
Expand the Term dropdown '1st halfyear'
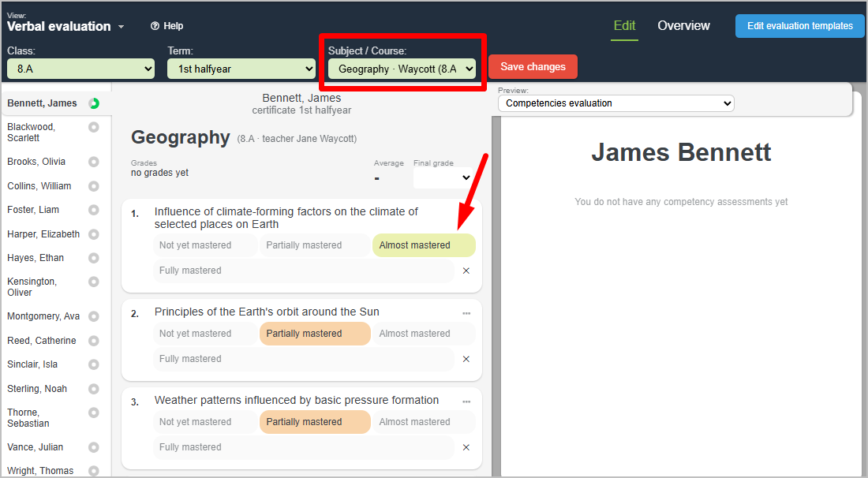[241, 69]
